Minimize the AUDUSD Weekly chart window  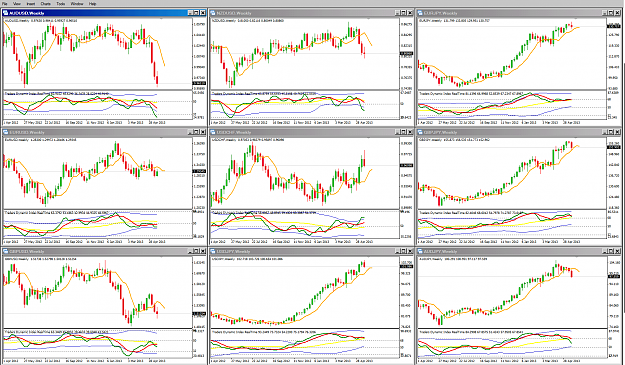coord(190,13)
